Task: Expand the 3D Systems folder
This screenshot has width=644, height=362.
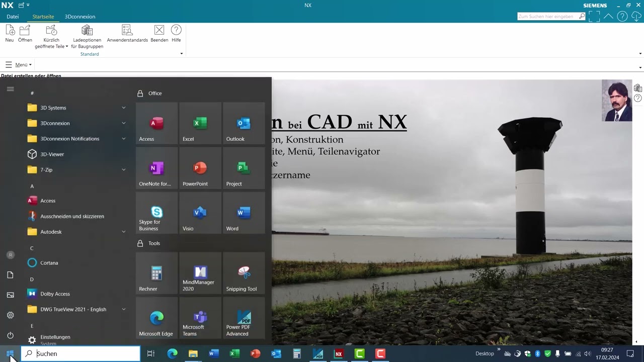Action: tap(77, 108)
